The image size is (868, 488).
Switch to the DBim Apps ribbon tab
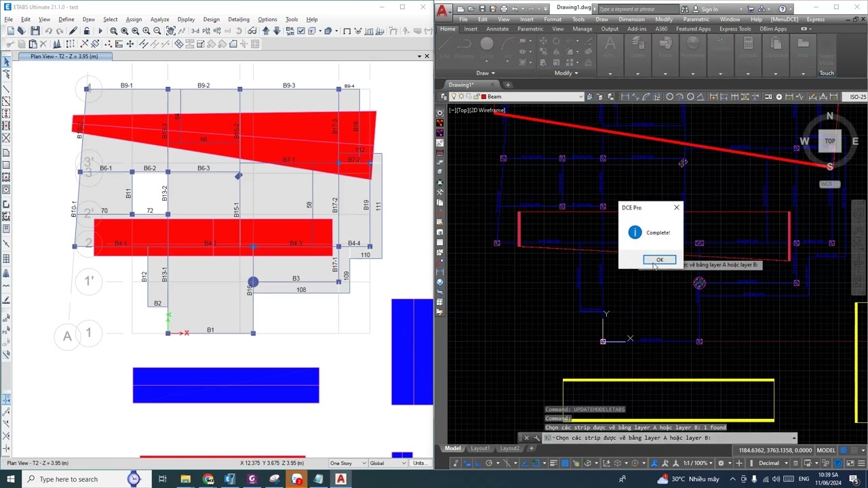point(773,28)
